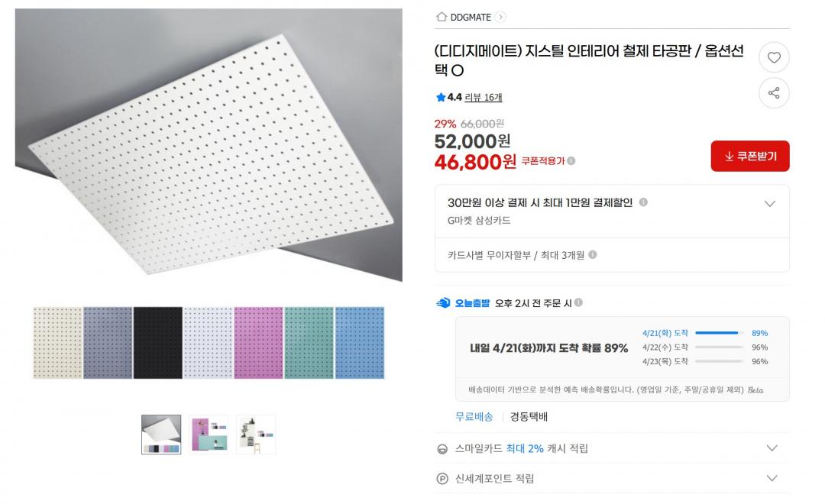Click the pink pegboard color swatch
This screenshot has height=504, width=825.
[259, 343]
